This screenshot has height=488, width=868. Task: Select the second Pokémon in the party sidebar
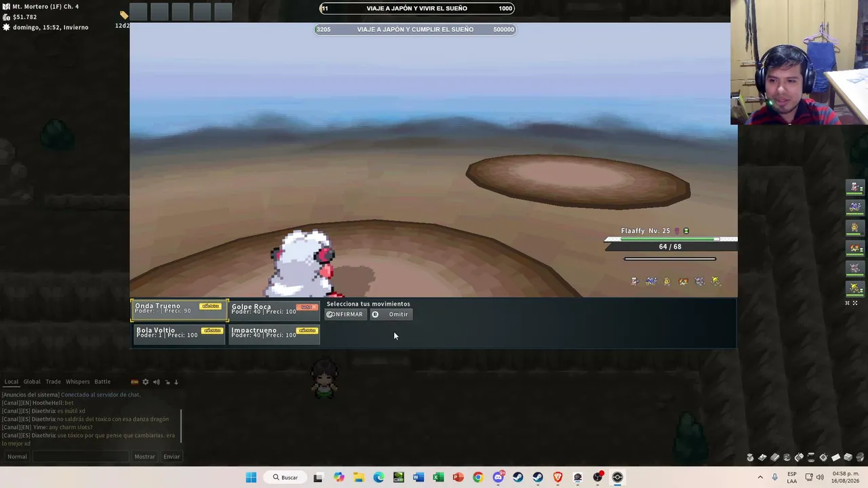855,207
